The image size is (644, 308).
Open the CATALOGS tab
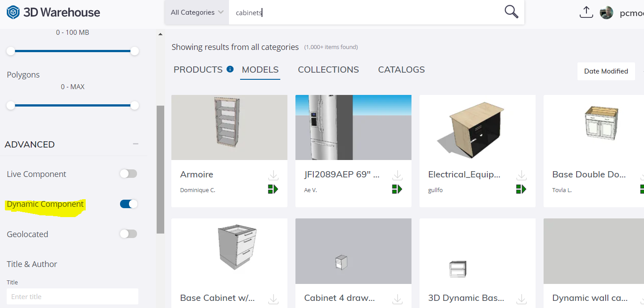(401, 70)
